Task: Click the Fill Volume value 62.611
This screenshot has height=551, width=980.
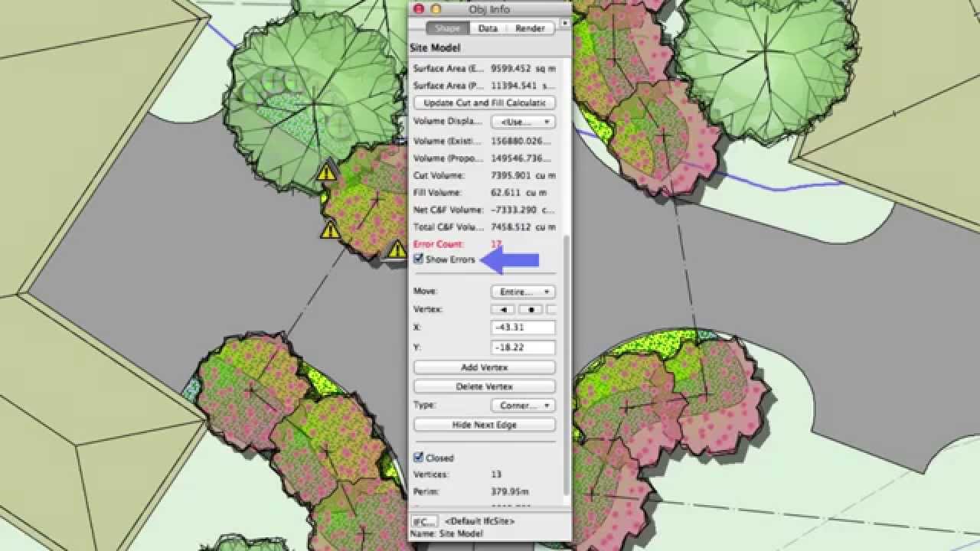Action: tap(517, 192)
